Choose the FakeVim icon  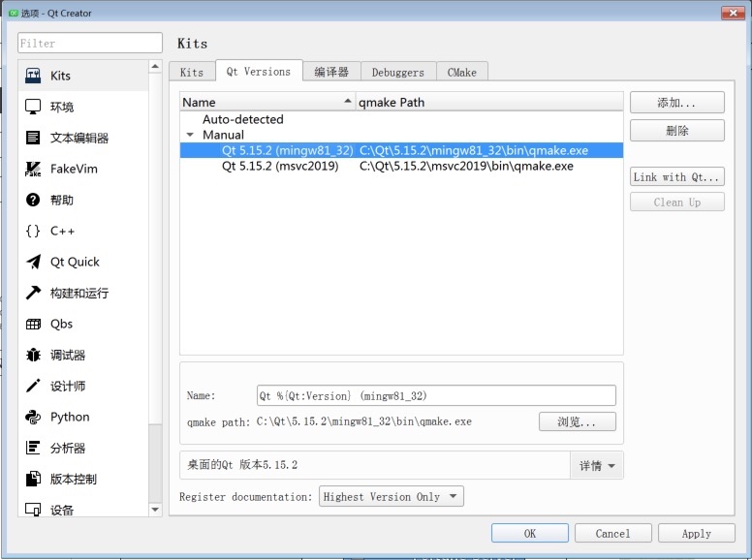tap(33, 169)
